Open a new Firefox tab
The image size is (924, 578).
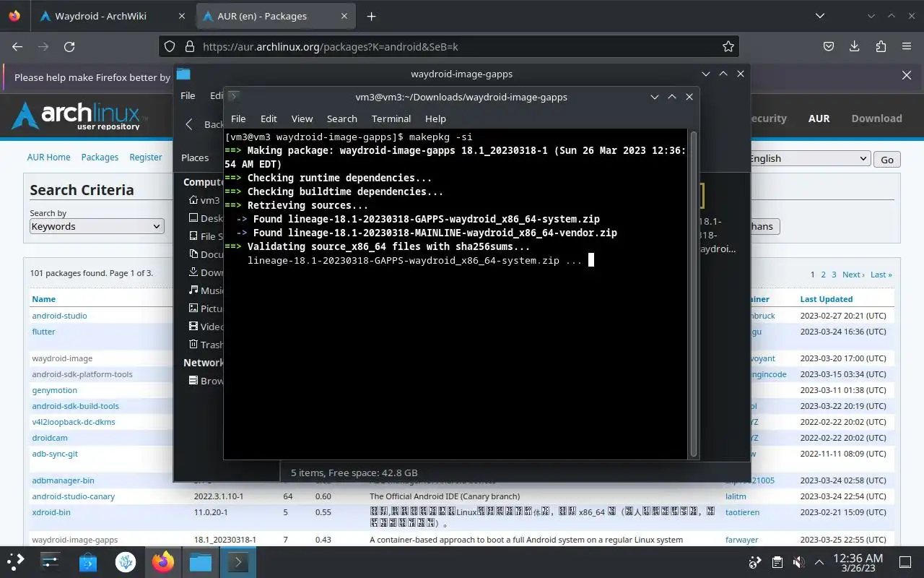point(371,16)
